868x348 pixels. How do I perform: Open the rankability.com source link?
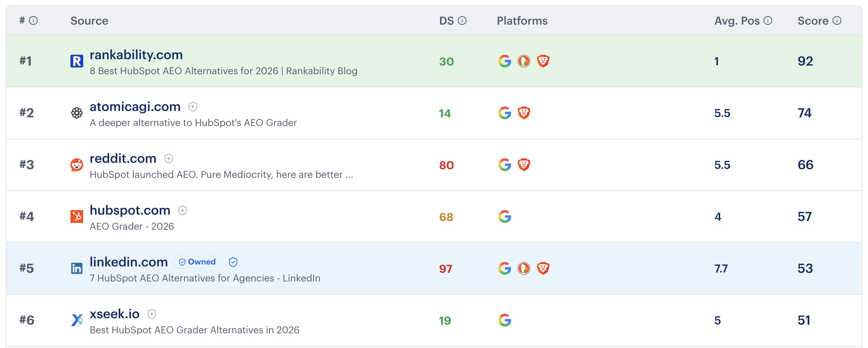click(x=136, y=55)
